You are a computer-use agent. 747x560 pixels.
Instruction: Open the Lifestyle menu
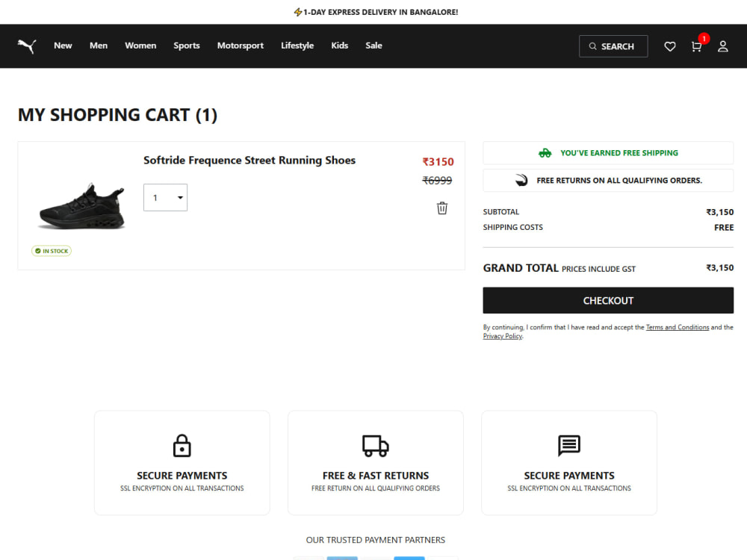297,46
